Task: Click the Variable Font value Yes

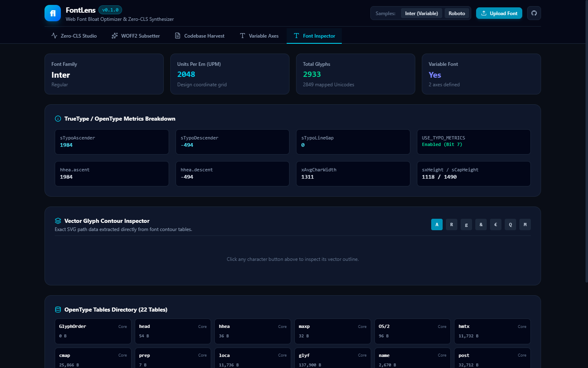Action: [x=435, y=75]
